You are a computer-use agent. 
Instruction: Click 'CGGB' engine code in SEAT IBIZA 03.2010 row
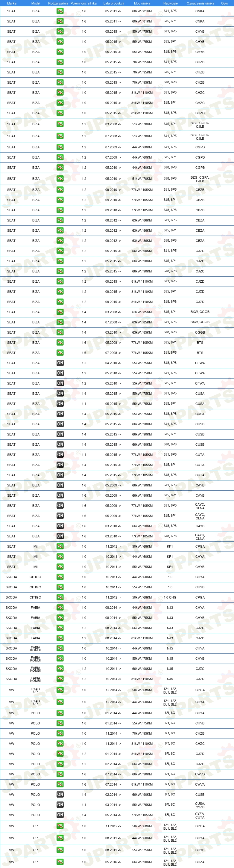coord(200,332)
